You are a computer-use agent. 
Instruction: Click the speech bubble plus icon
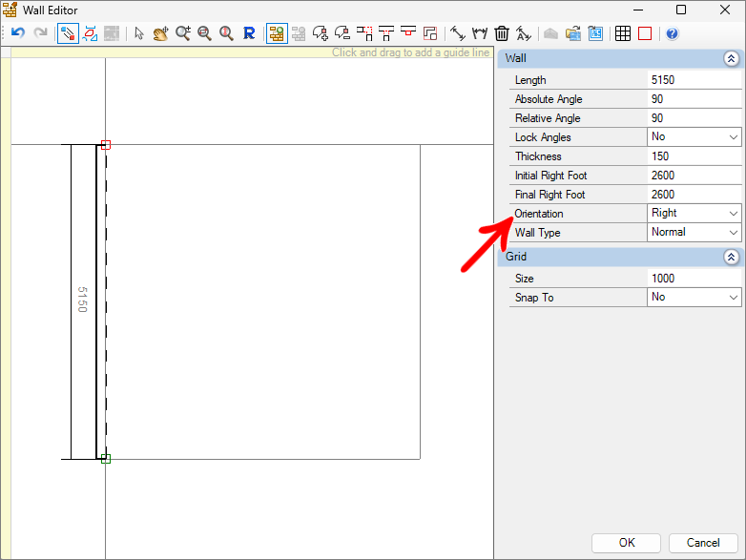click(321, 33)
